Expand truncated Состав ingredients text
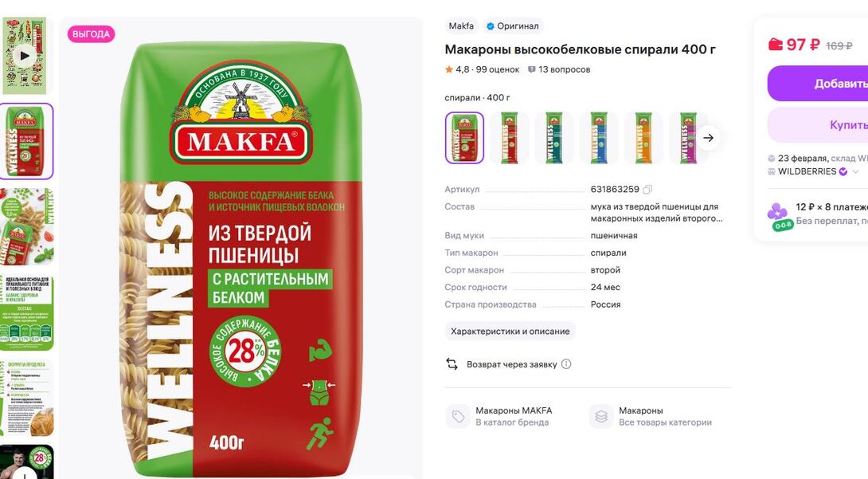The image size is (868, 479). 656,213
